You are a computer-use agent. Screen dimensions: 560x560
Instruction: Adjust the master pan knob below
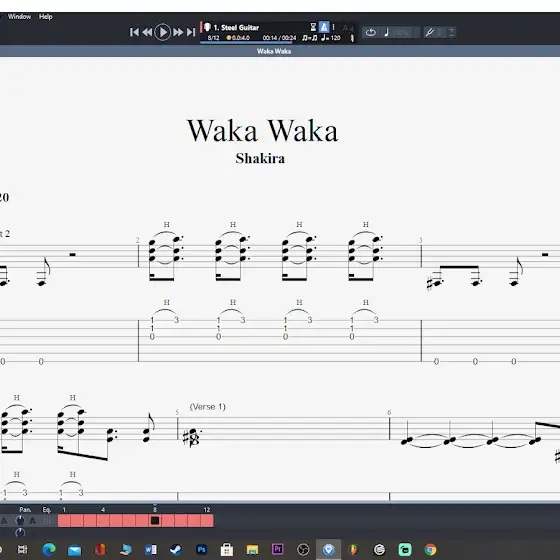tap(20, 532)
